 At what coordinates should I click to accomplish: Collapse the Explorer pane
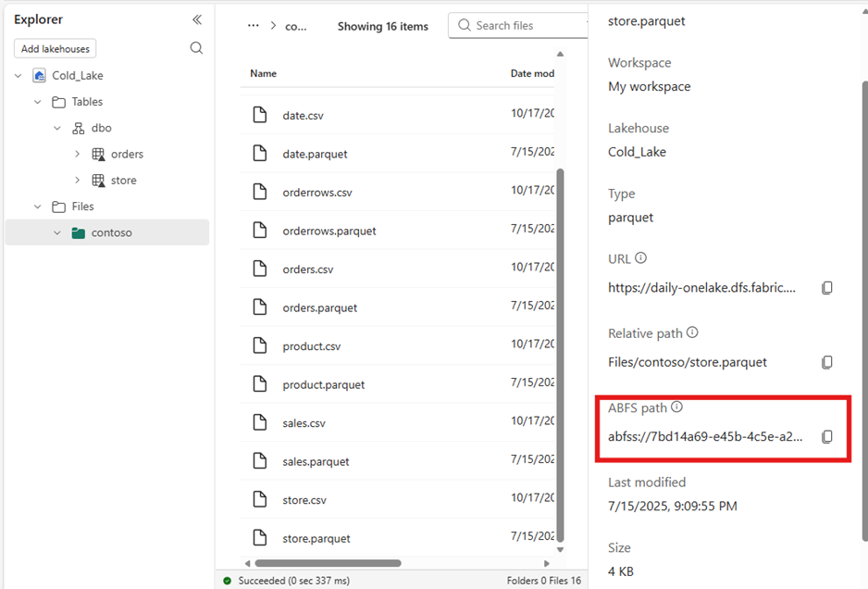[196, 19]
